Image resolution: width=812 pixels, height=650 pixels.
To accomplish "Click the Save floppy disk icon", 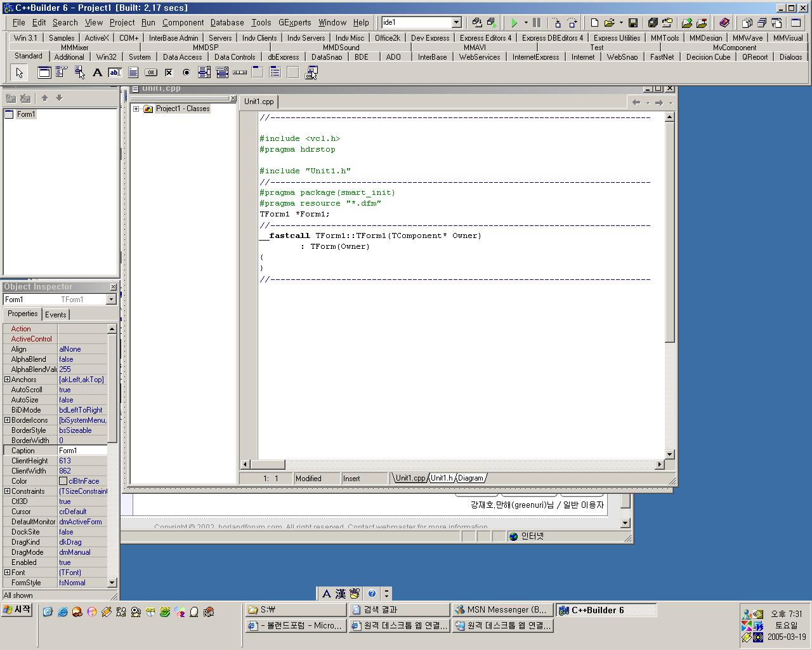I will point(632,23).
